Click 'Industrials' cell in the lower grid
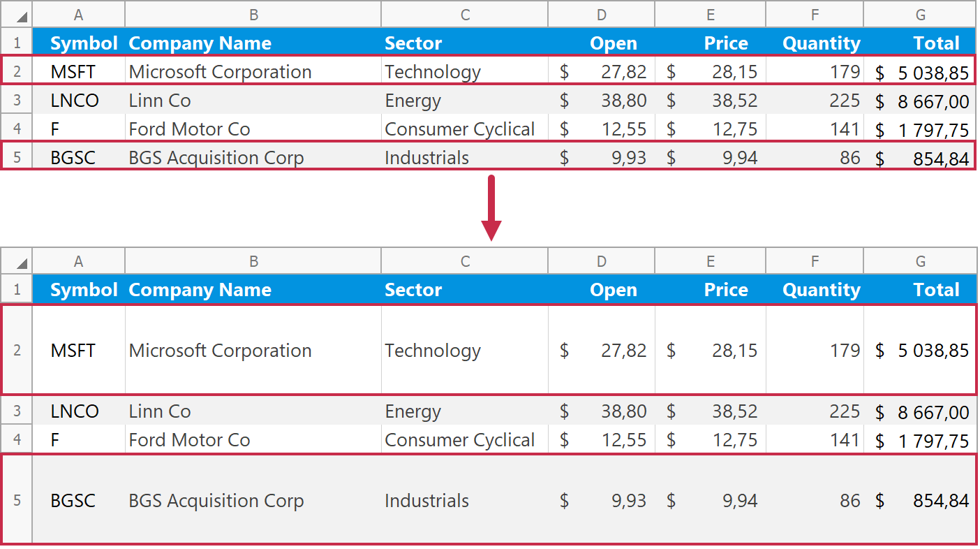Image resolution: width=980 pixels, height=549 pixels. (x=465, y=500)
